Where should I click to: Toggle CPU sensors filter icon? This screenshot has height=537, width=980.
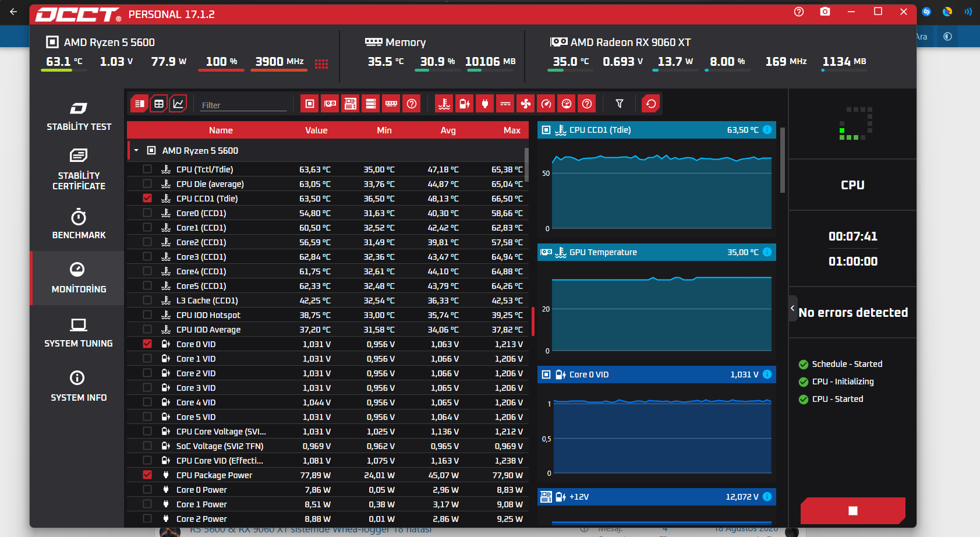coord(310,104)
